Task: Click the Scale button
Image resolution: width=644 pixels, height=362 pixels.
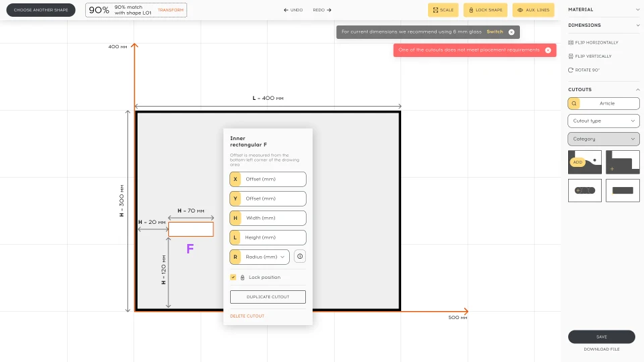Action: [x=443, y=10]
